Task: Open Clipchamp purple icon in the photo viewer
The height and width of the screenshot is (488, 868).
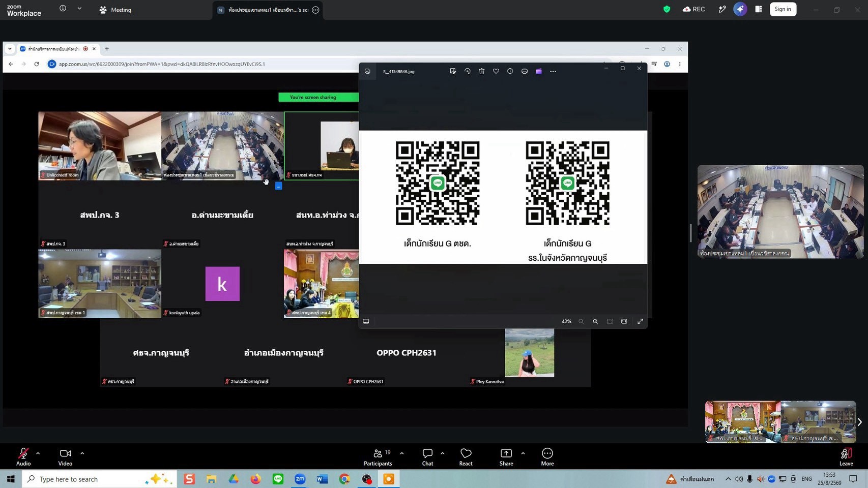Action: click(538, 71)
